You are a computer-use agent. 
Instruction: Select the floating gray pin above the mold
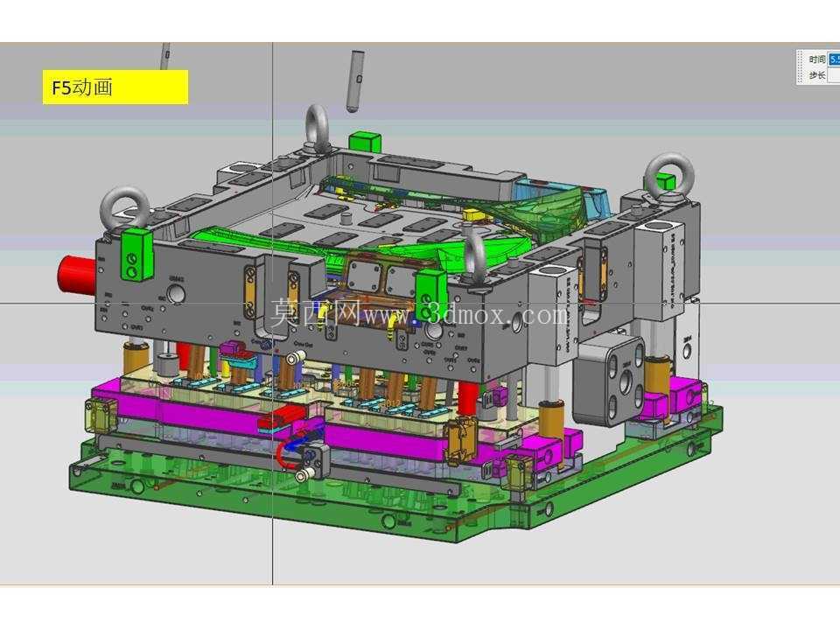click(356, 81)
